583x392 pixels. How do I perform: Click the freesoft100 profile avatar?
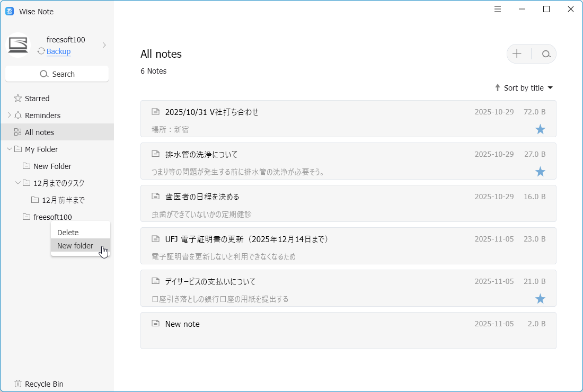click(x=18, y=46)
